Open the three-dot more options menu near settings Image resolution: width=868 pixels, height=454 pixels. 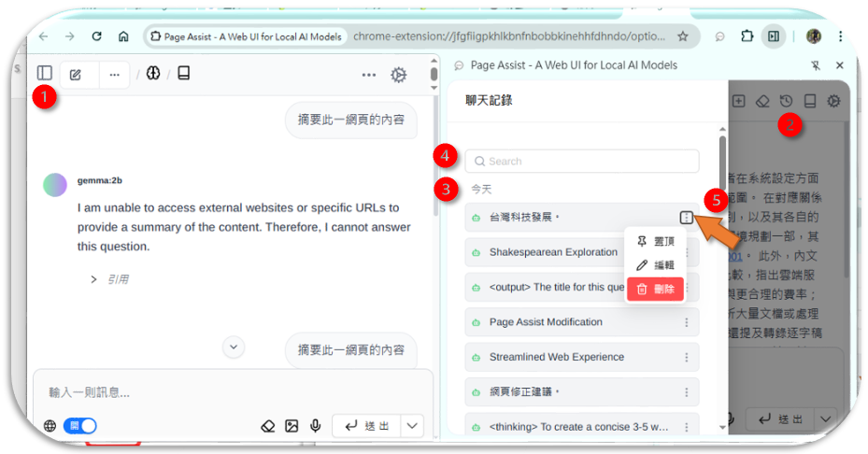[x=369, y=75]
